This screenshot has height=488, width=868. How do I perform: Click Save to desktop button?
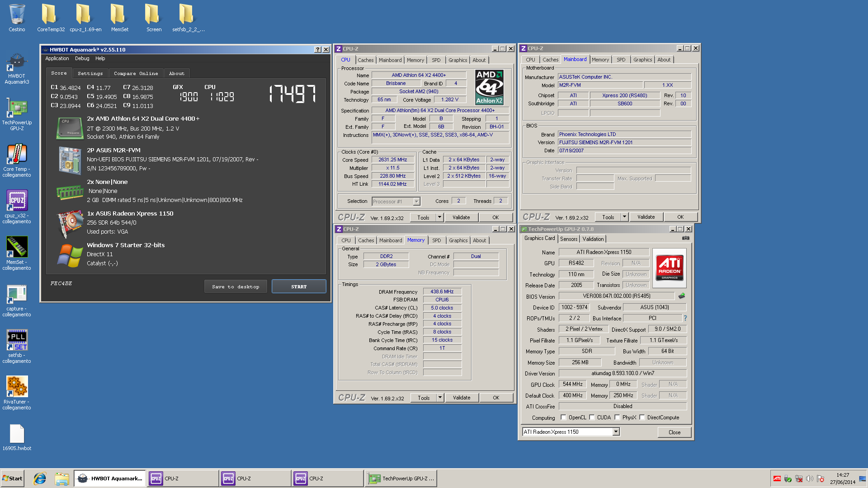236,286
